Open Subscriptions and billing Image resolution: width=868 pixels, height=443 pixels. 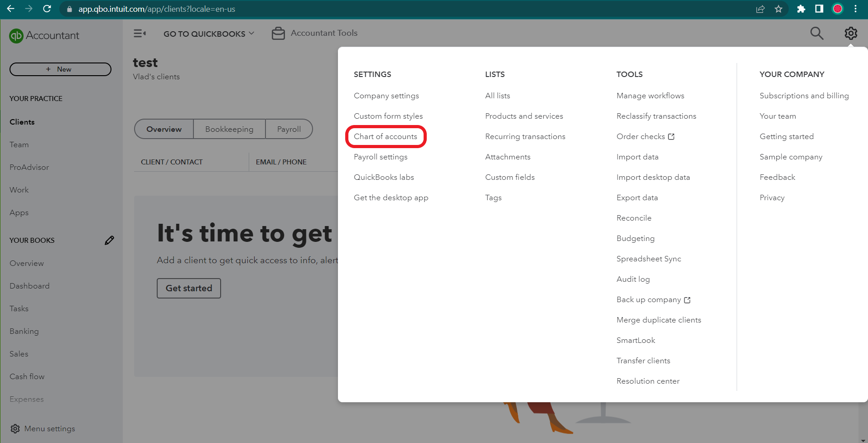click(x=804, y=96)
